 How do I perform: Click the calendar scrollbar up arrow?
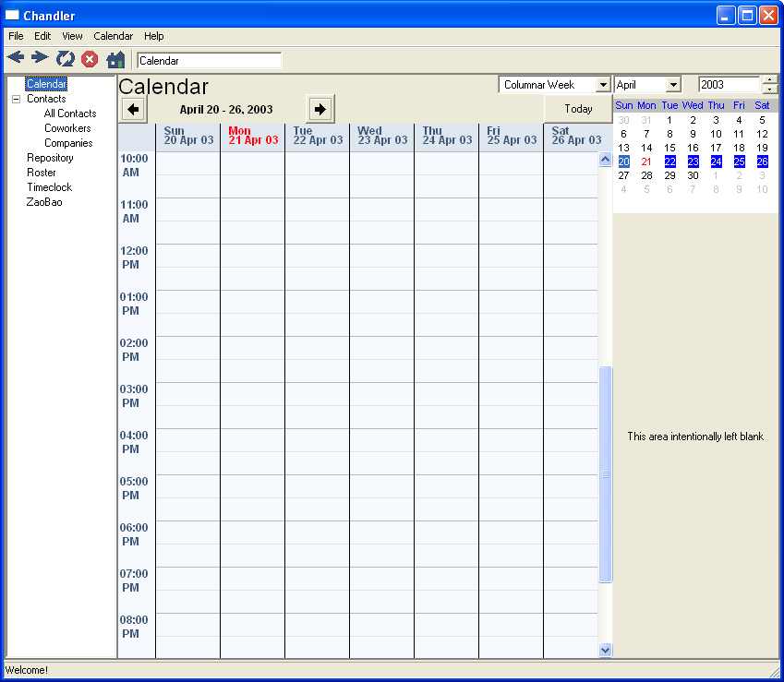click(x=606, y=160)
